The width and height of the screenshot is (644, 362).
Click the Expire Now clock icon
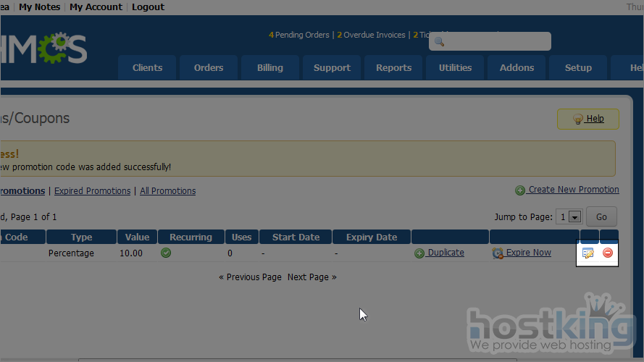pyautogui.click(x=498, y=253)
